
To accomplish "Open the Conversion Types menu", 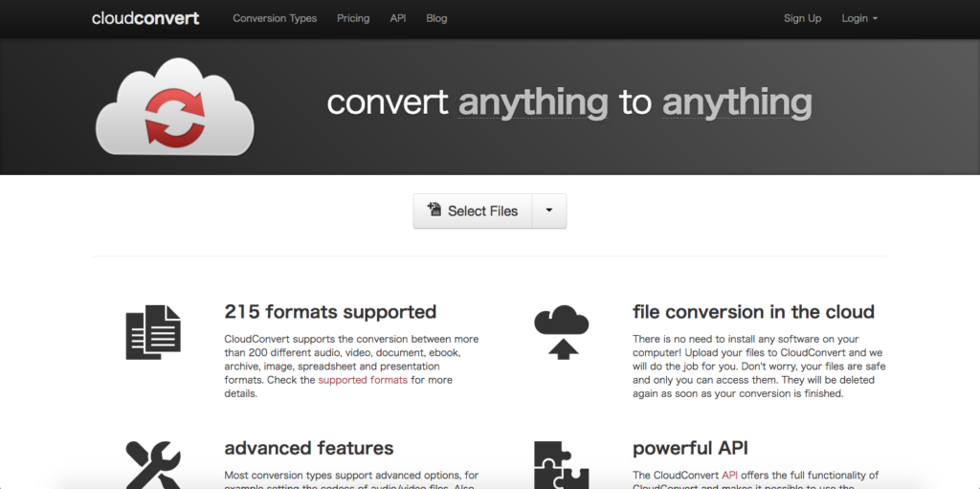I will pos(275,18).
